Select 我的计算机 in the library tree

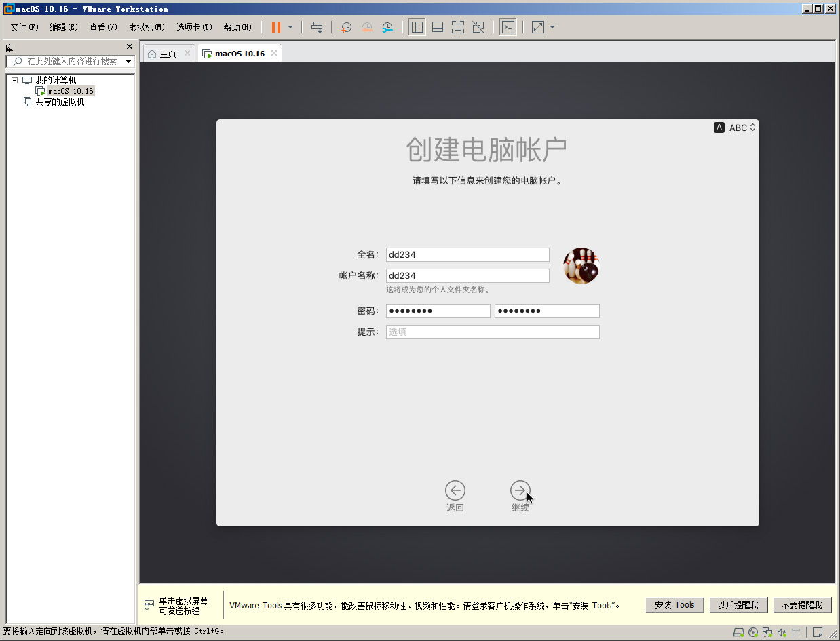pos(56,80)
